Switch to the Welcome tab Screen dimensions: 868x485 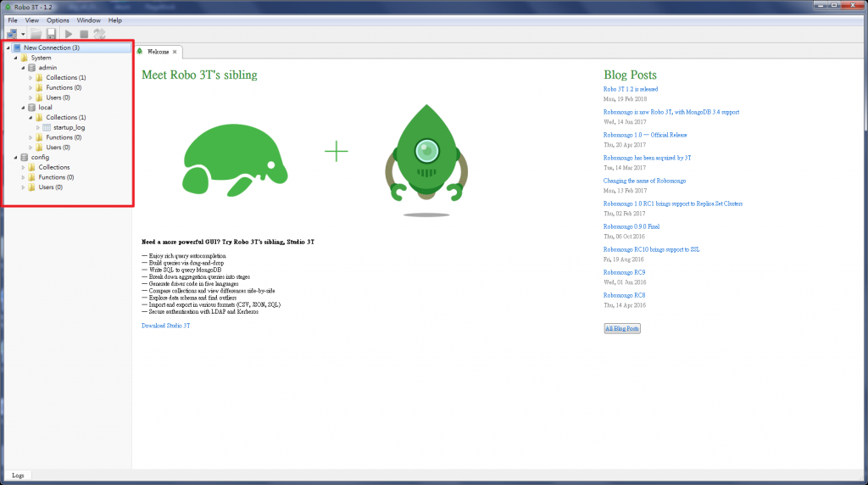point(158,52)
